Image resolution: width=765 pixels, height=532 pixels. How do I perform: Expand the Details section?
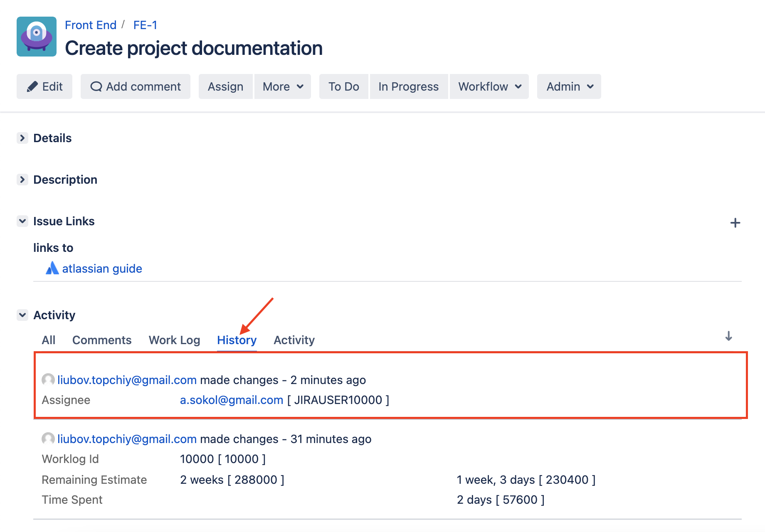(22, 138)
